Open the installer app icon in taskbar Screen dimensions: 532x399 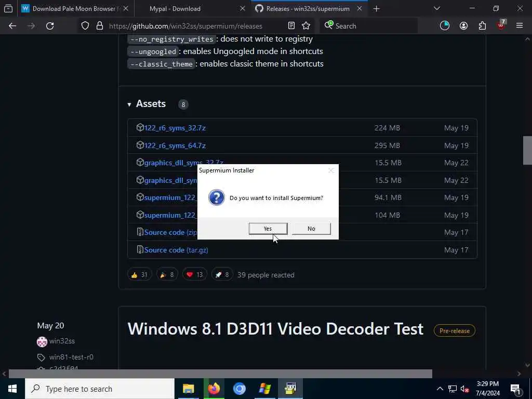click(290, 389)
